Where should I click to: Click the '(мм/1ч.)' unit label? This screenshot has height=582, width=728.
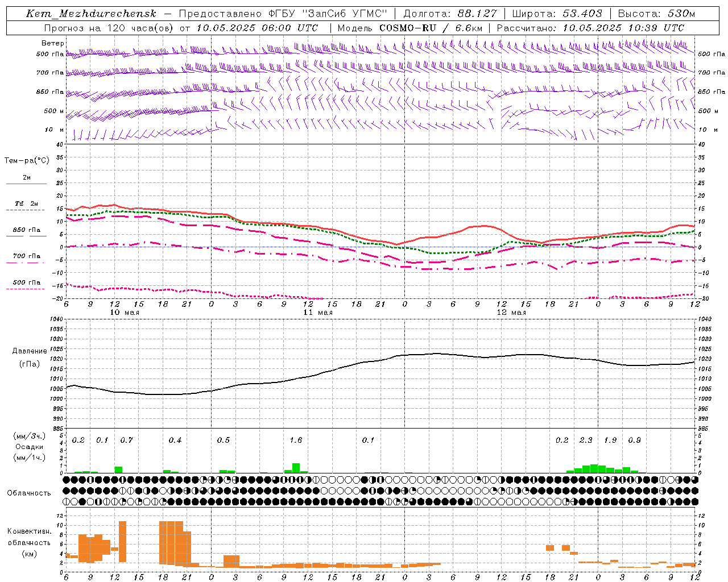click(x=29, y=458)
